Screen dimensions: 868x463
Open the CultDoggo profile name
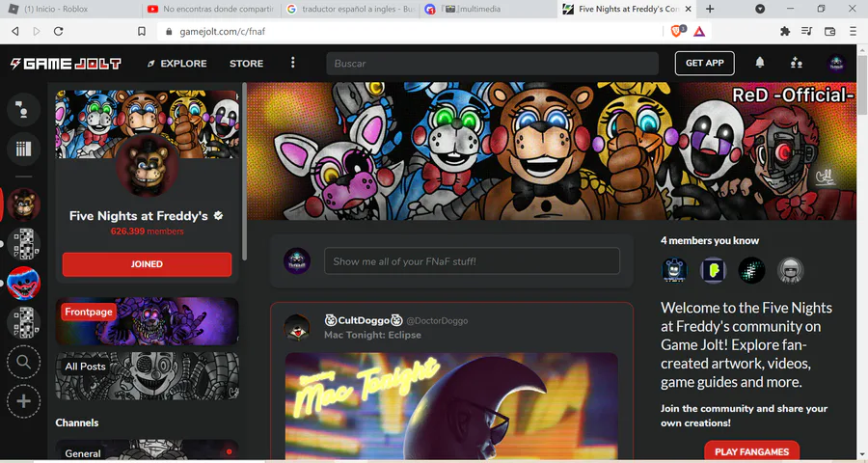coord(364,320)
